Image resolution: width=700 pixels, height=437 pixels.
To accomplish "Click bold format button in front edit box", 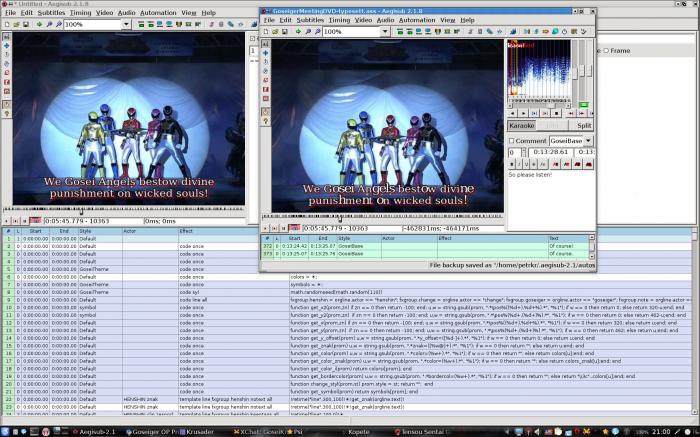I will (512, 164).
